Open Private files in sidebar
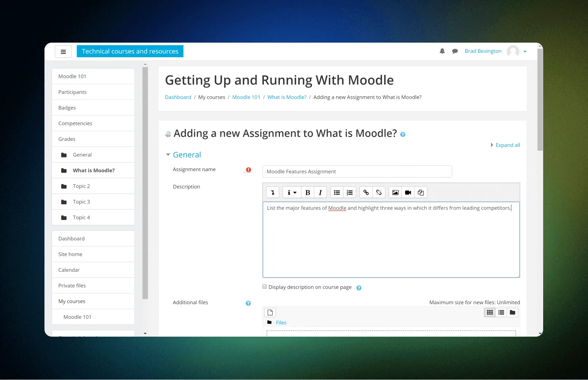Viewport: 588px width, 380px height. [x=93, y=286]
